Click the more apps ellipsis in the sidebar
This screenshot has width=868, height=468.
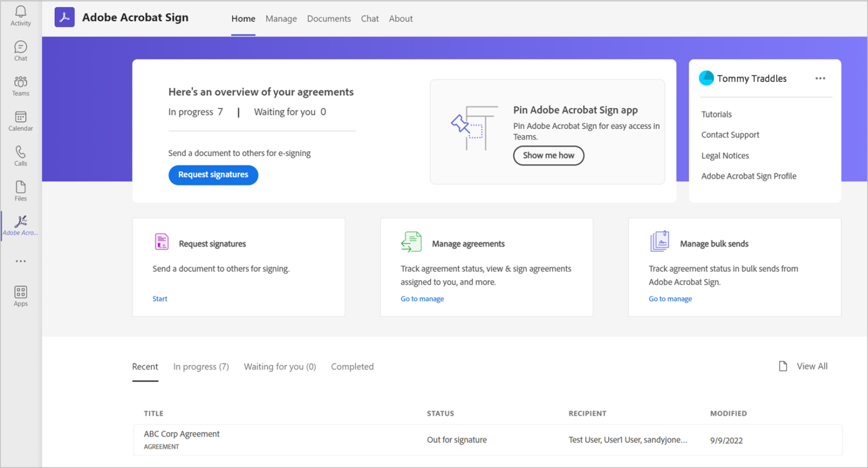pos(20,261)
